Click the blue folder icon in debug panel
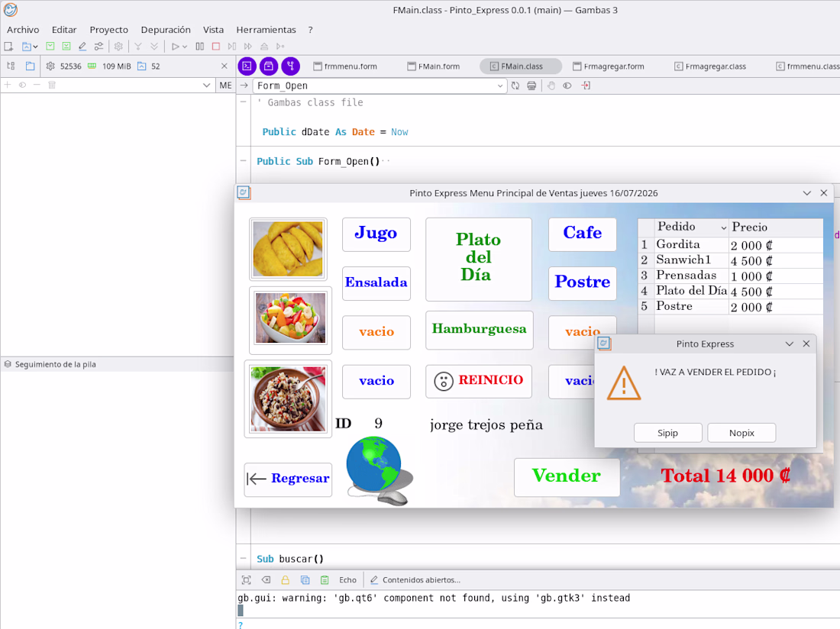The height and width of the screenshot is (629, 840). (x=30, y=66)
